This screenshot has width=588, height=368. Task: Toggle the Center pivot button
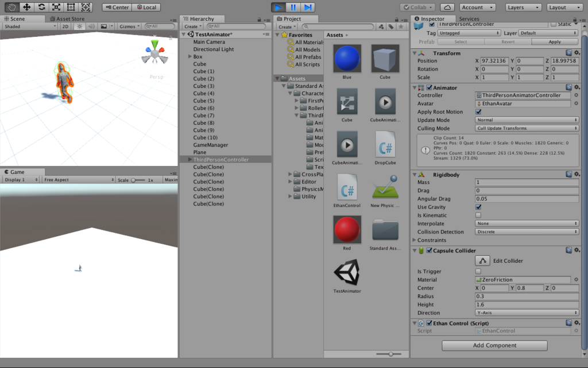pos(117,7)
